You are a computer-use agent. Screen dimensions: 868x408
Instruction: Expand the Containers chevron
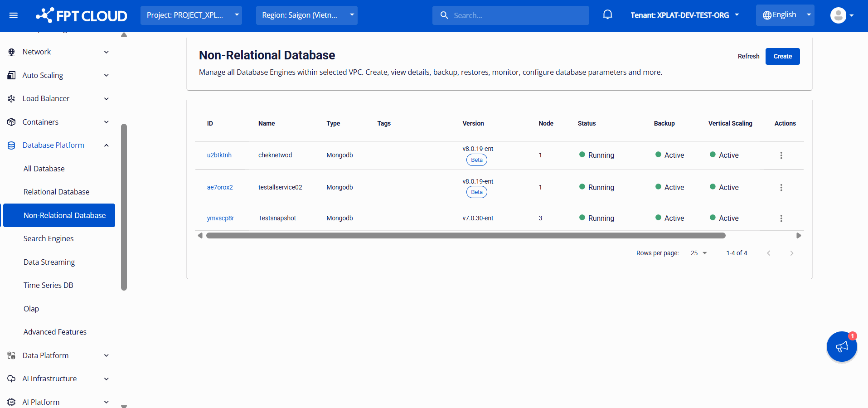[107, 122]
